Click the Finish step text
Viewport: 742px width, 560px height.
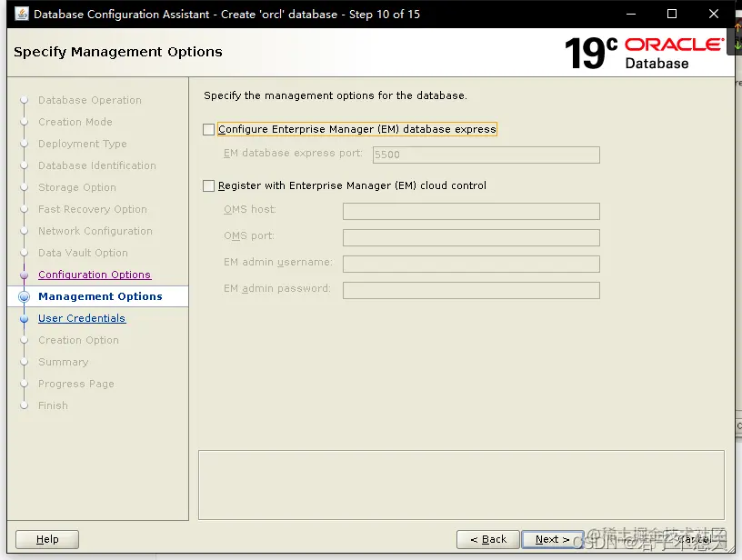click(53, 405)
